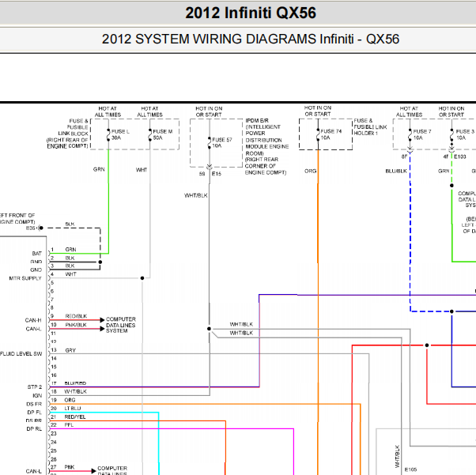This screenshot has height=475, width=476.
Task: Click 'ORG' label at pin 19
Action: point(70,400)
